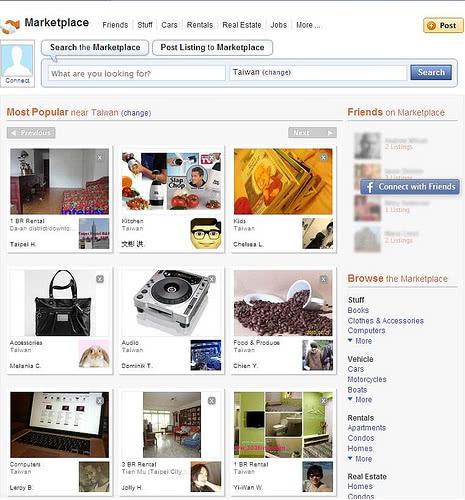
Task: Click the orange Post button
Action: 443,25
